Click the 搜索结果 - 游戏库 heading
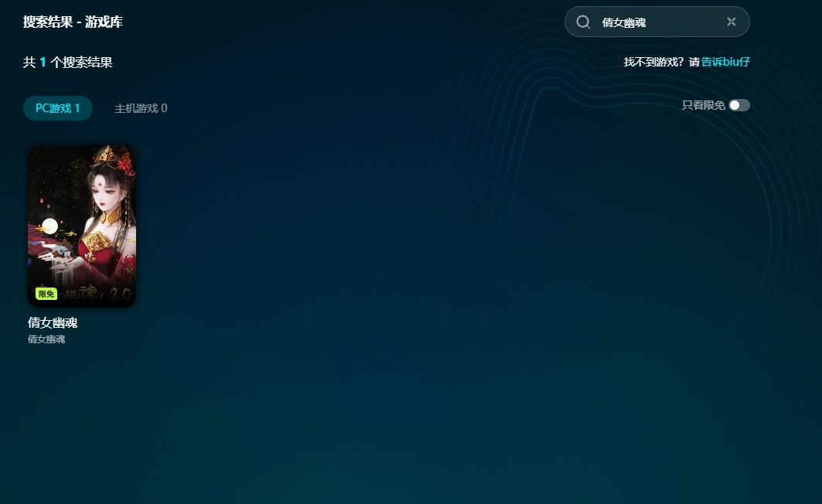The width and height of the screenshot is (822, 504). pos(73,22)
